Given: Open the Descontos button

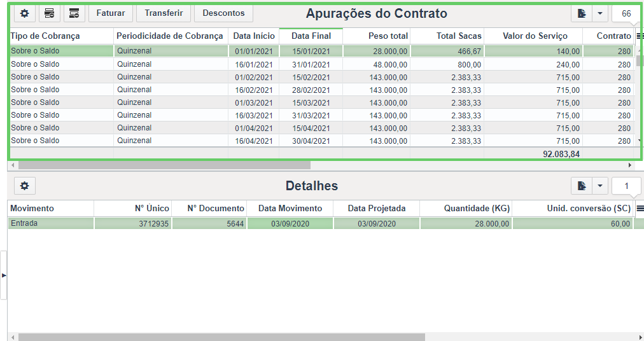Looking at the screenshot, I should coord(223,13).
